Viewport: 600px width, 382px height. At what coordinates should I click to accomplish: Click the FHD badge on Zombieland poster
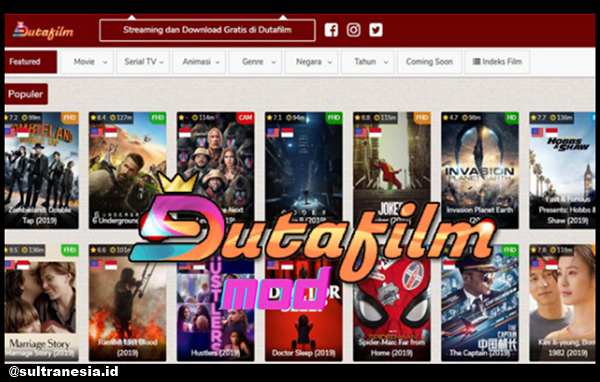70,118
